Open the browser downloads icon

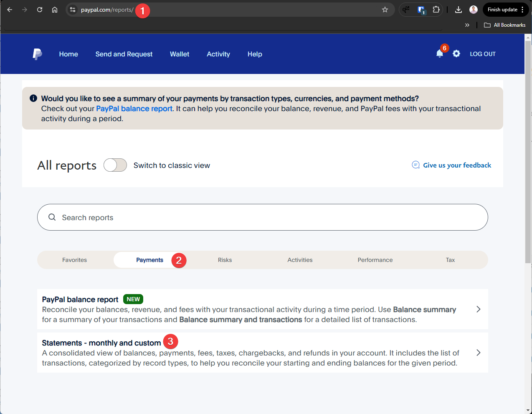[x=459, y=10]
